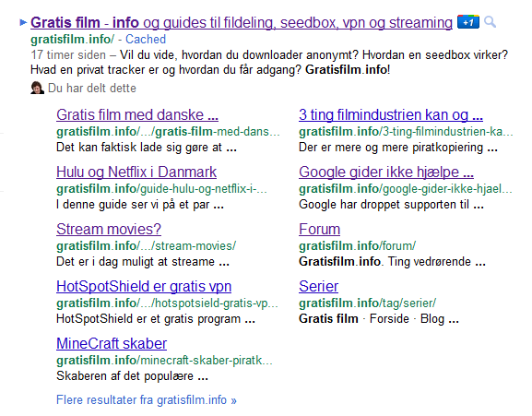Click the green gratisfilm.info/forum/ URL

[x=357, y=245]
